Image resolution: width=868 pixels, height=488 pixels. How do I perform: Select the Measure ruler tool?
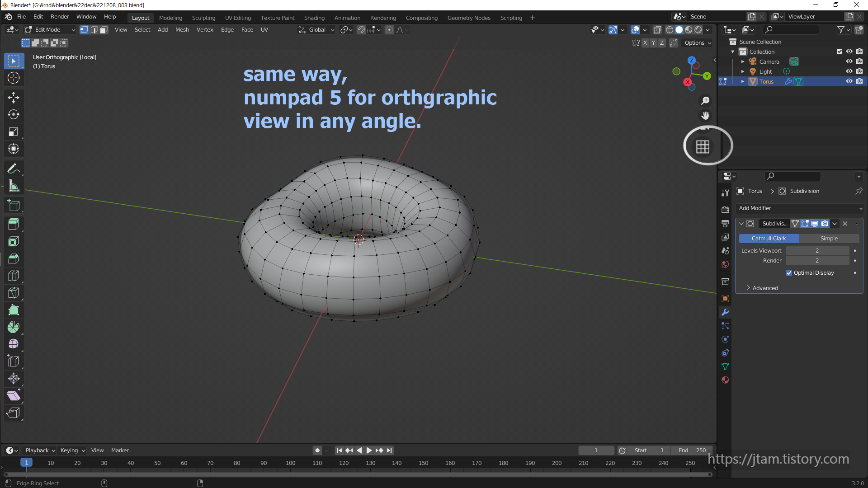click(14, 186)
